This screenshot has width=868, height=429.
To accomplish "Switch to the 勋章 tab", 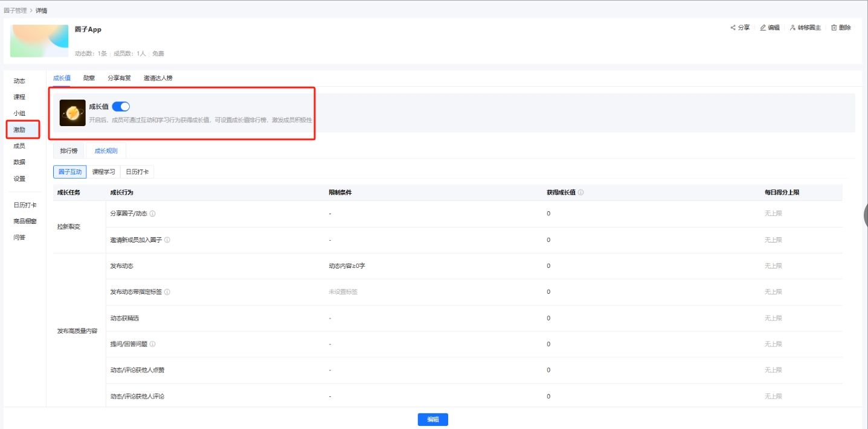I will (89, 78).
